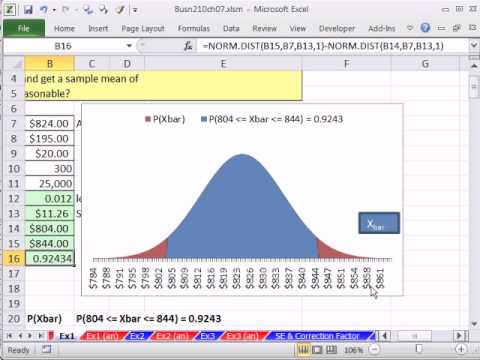Open Customize Quick Access Toolbar dropdown
Screen dimensions: 480x360
tap(135, 10)
